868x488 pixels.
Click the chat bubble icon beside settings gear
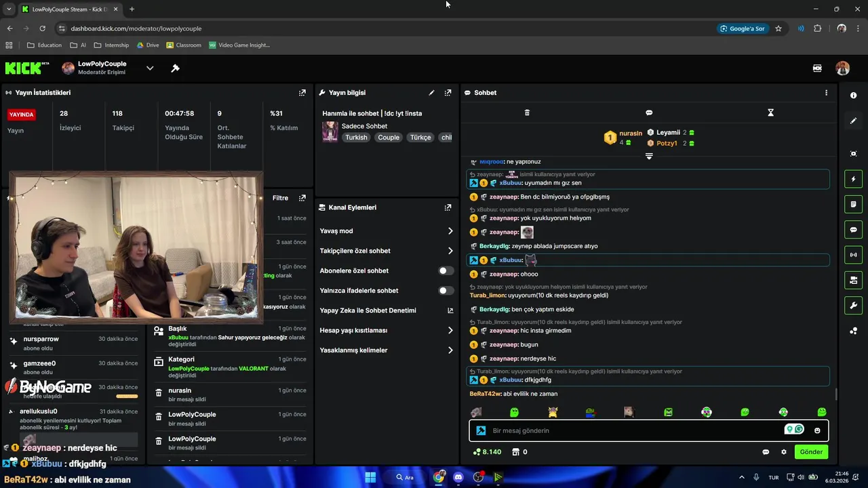[766, 452]
